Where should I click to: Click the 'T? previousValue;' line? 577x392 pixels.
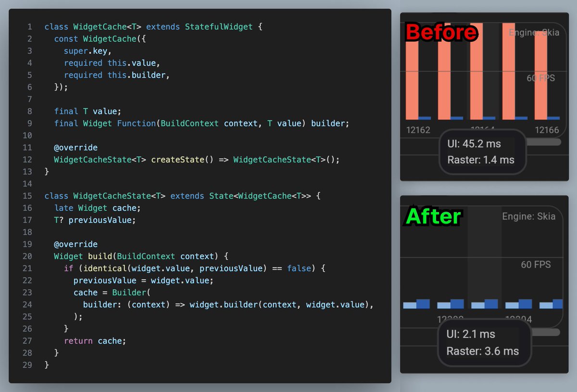tap(95, 220)
